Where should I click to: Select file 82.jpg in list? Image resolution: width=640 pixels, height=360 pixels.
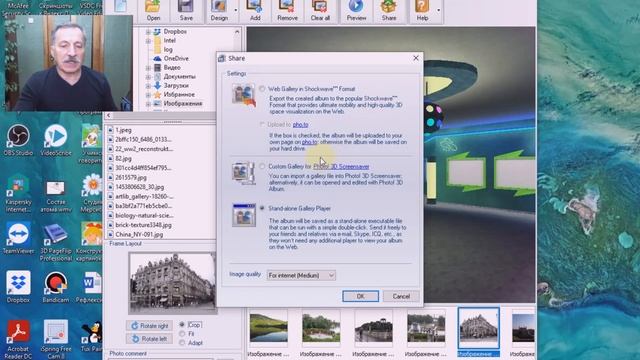pyautogui.click(x=123, y=158)
